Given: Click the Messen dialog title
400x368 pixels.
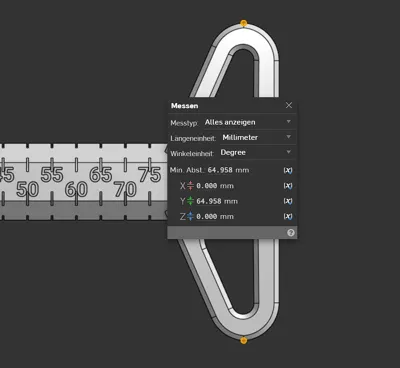Looking at the screenshot, I should coord(184,106).
